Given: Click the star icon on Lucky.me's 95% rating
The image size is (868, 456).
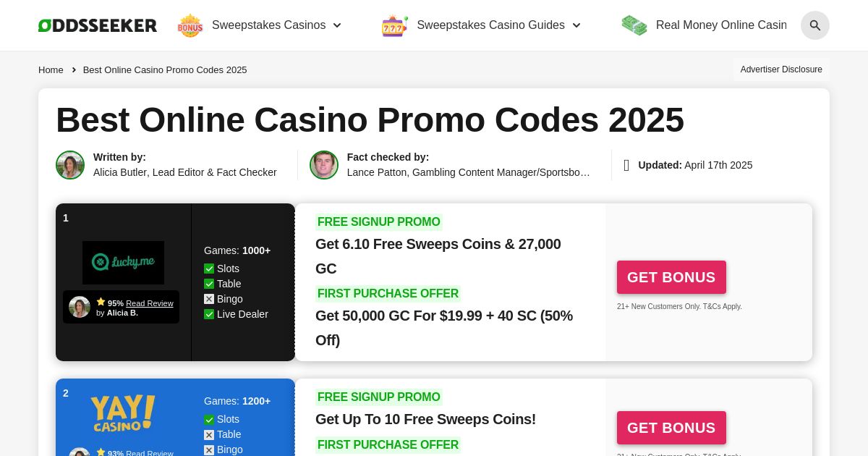Looking at the screenshot, I should pyautogui.click(x=101, y=301).
